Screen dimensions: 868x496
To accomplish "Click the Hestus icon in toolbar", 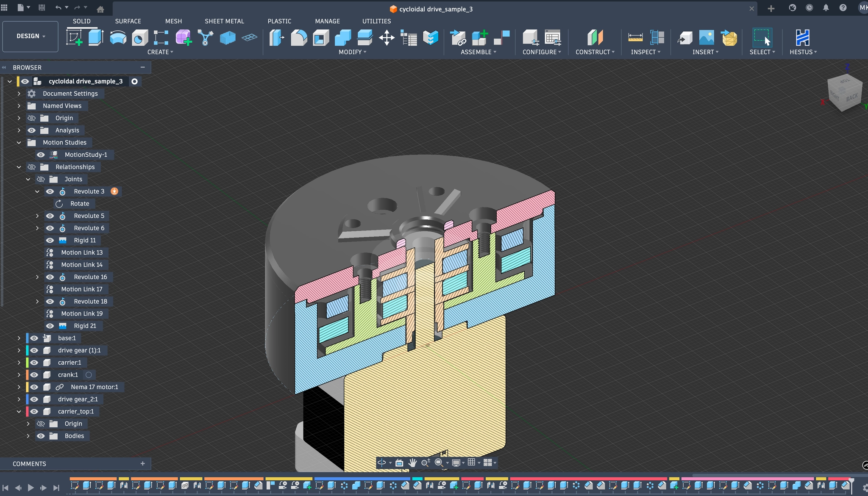I will tap(802, 38).
